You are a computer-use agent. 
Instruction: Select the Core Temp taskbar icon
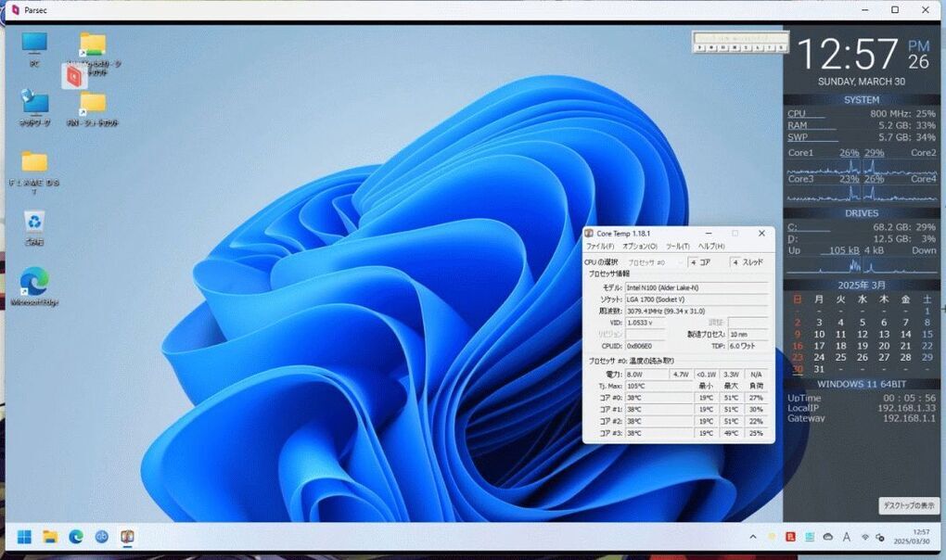tap(127, 537)
